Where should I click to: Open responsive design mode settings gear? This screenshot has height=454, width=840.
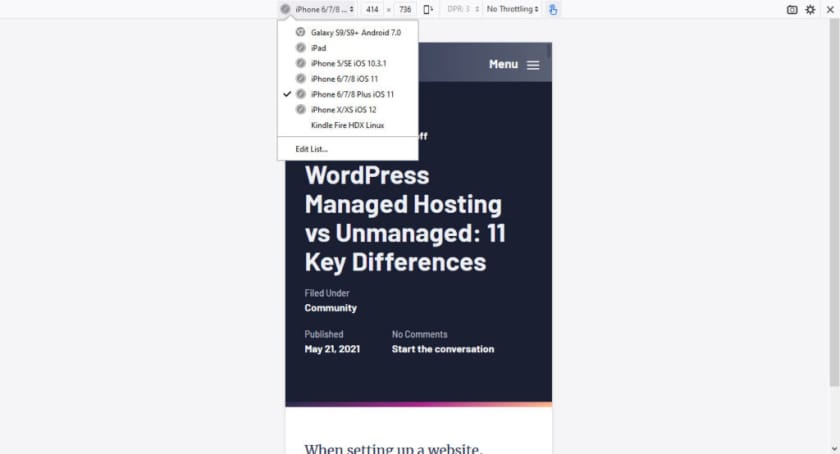pyautogui.click(x=810, y=10)
